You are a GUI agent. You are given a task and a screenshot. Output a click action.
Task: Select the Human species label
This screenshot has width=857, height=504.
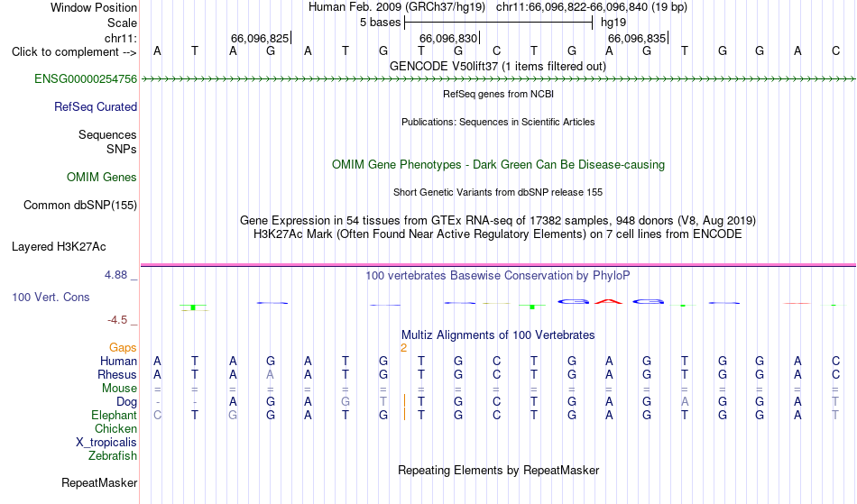pos(118,361)
